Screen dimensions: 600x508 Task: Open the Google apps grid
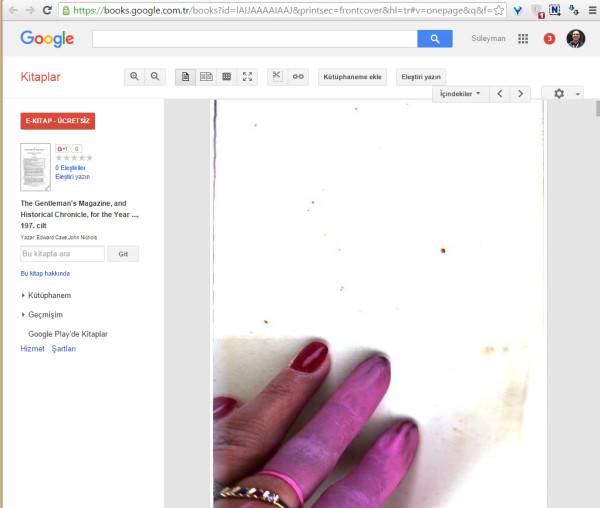[x=523, y=39]
